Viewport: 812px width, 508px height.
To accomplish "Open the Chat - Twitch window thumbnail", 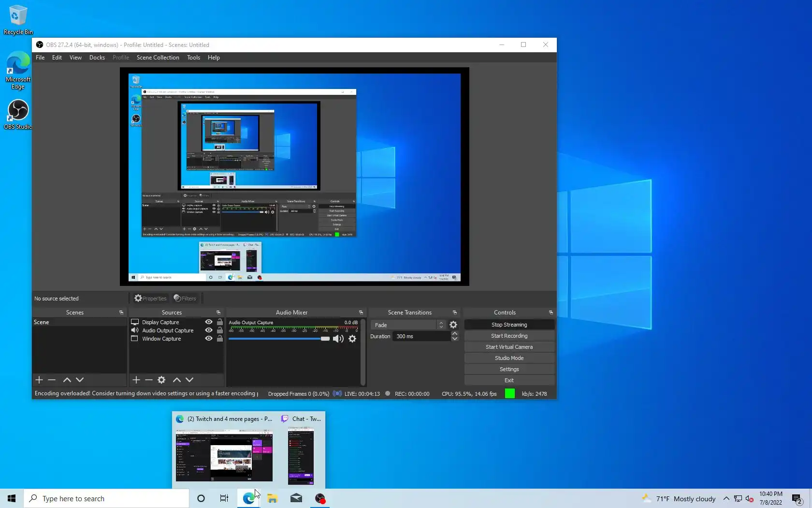I will (302, 450).
